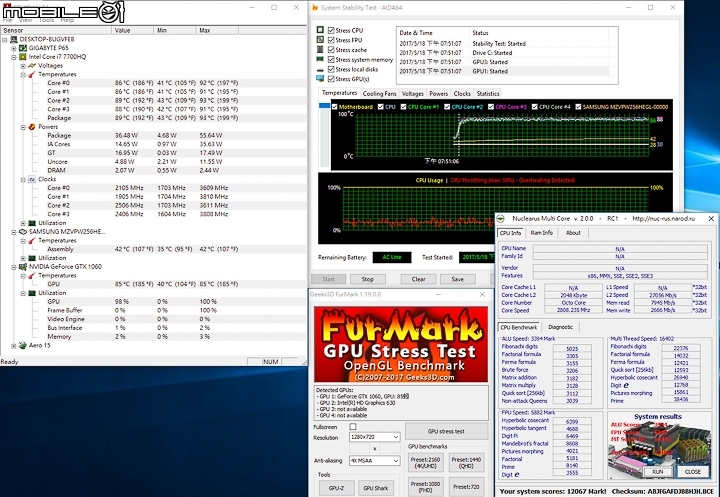Toggle the Stress local disks checkbox

(x=331, y=69)
